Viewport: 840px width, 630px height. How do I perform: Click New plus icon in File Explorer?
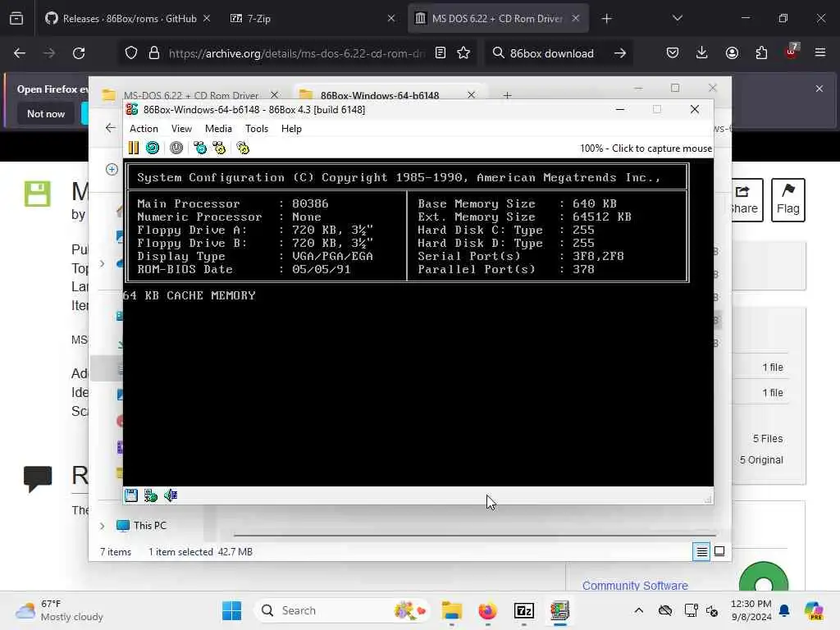coord(112,169)
